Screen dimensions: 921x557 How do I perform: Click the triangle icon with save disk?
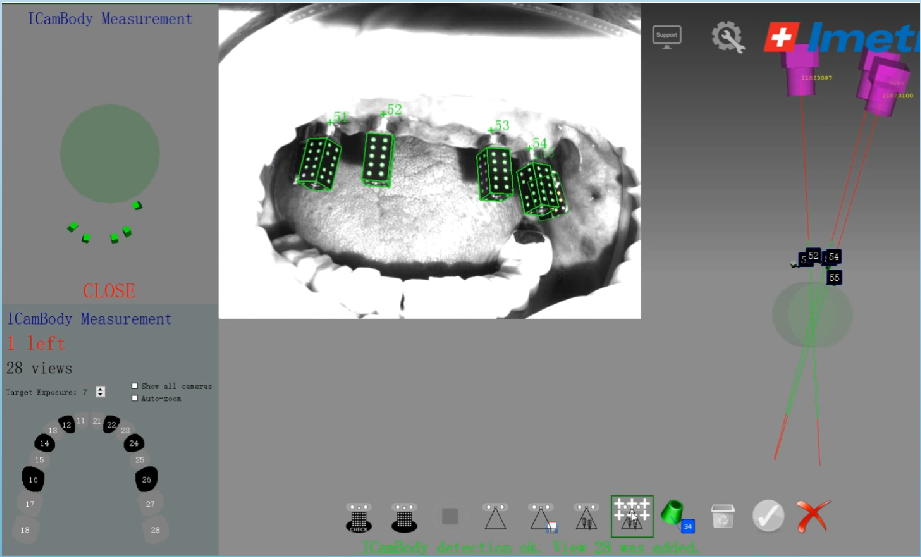[x=541, y=517]
